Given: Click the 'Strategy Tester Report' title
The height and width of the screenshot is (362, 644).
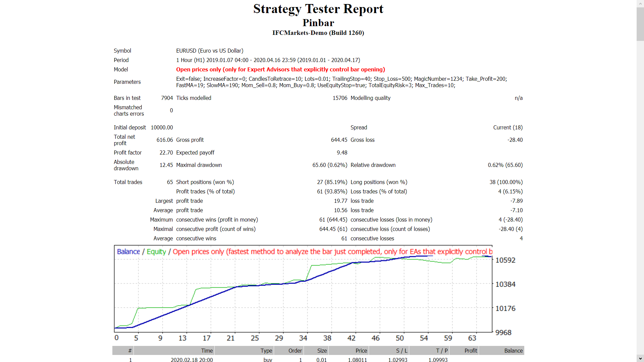Looking at the screenshot, I should coord(318,9).
